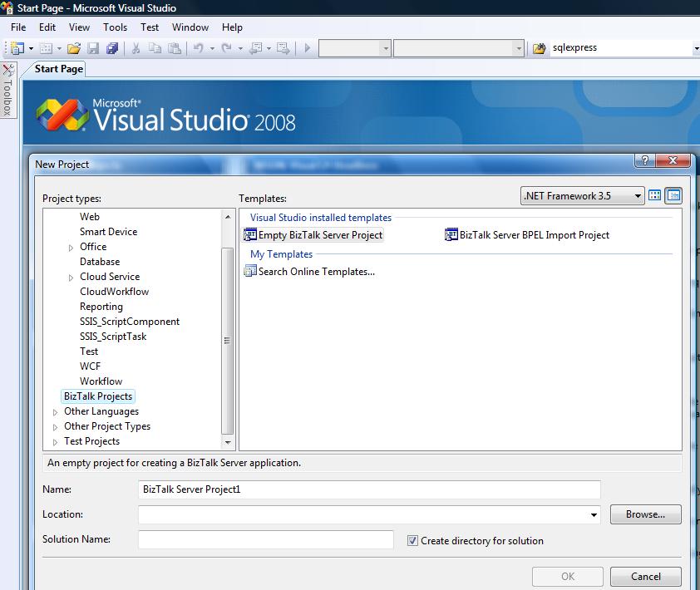Expand the Other Project Types node

pos(56,427)
